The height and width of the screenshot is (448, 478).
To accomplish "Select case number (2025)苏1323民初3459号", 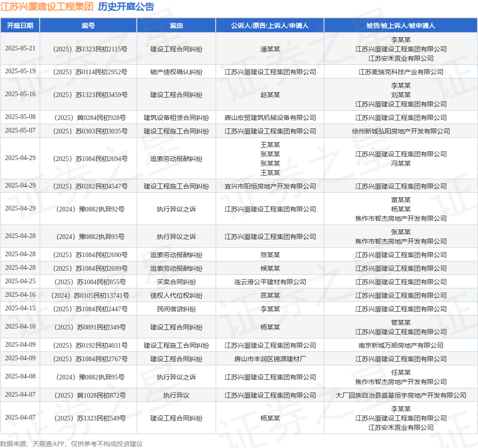I will 90,95.
